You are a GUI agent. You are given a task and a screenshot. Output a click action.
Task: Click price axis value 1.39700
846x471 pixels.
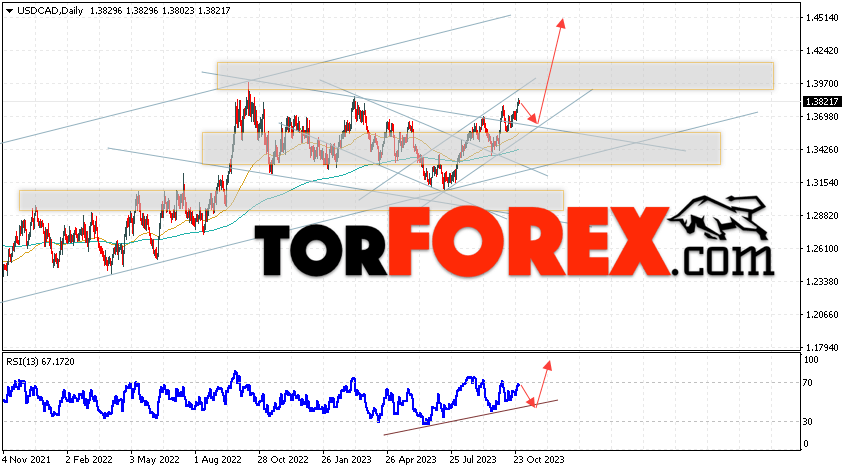[x=822, y=84]
